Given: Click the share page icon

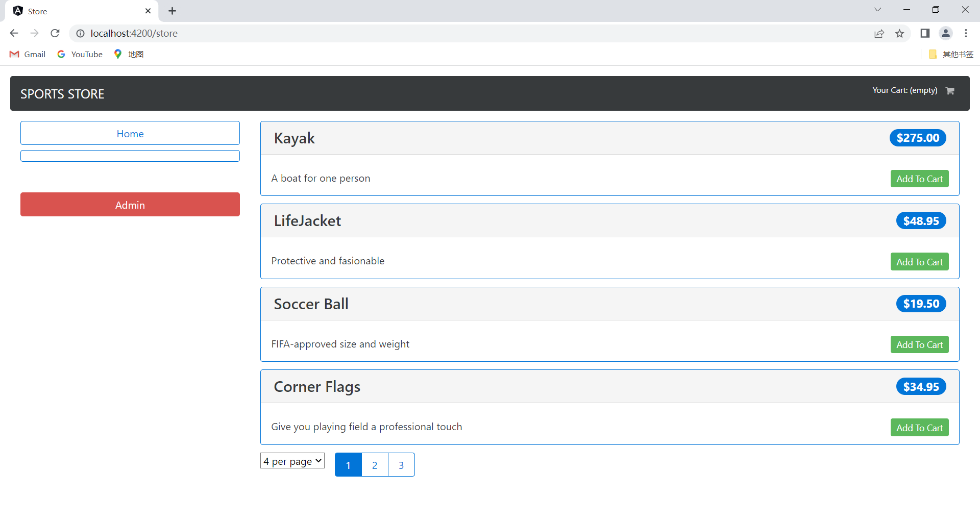Looking at the screenshot, I should point(879,33).
